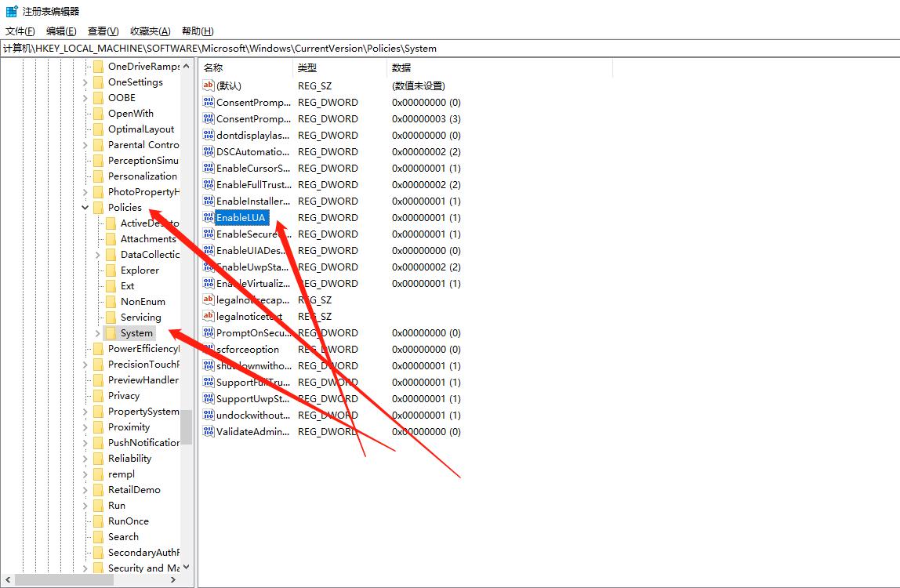Expand the PhotoPropertyHandler tree node
This screenshot has width=900, height=588.
pos(85,192)
